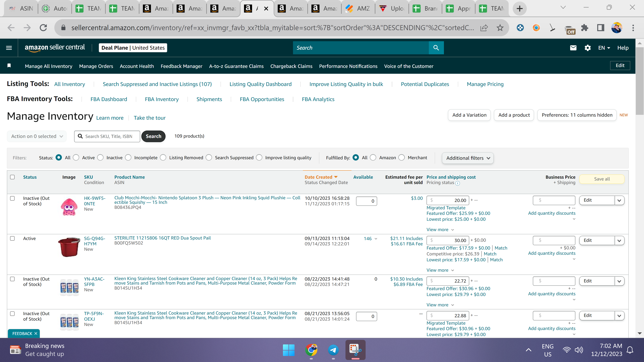This screenshot has width=644, height=362.
Task: Click the Add a product button
Action: click(x=514, y=115)
